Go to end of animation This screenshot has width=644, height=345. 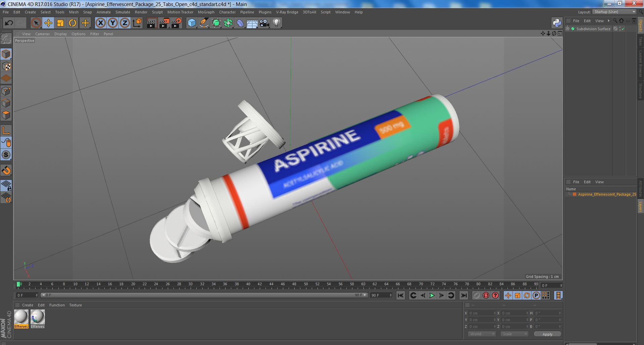(463, 295)
